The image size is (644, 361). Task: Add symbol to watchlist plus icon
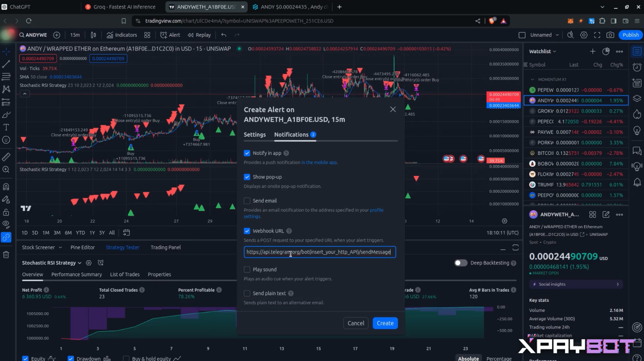click(592, 51)
